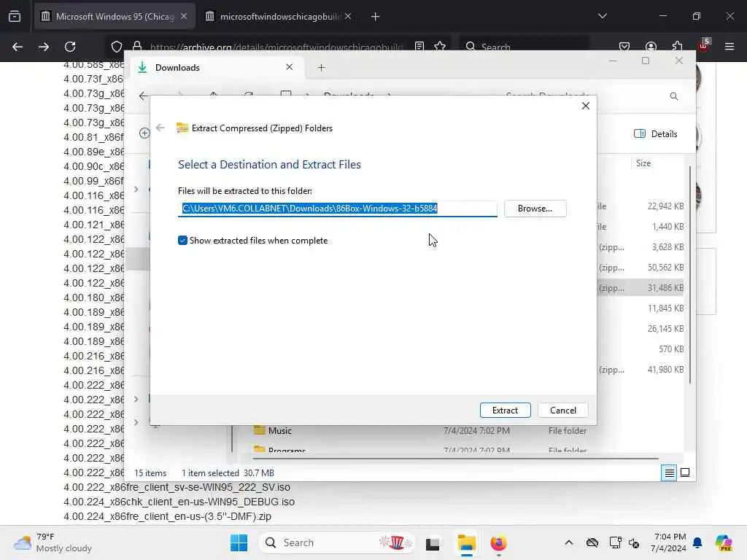This screenshot has height=560, width=747.
Task: Click the site security padlock icon
Action: click(x=137, y=46)
